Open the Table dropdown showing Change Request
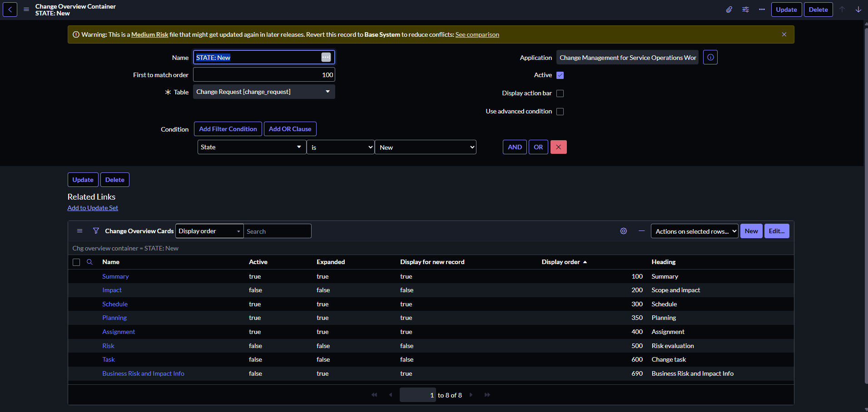This screenshot has width=868, height=412. tap(263, 92)
